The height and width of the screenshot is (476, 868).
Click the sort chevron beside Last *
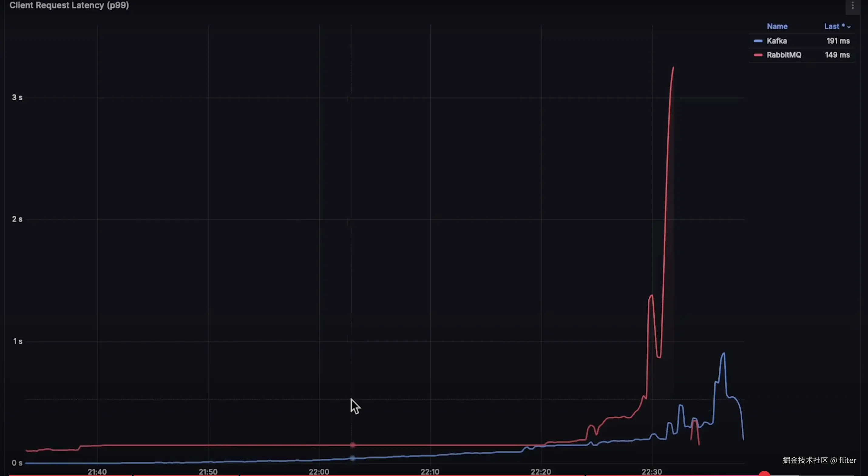tap(849, 27)
